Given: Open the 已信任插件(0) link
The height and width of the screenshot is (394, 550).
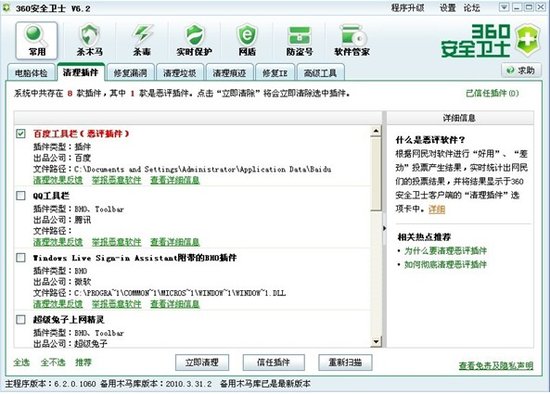Looking at the screenshot, I should coord(492,93).
